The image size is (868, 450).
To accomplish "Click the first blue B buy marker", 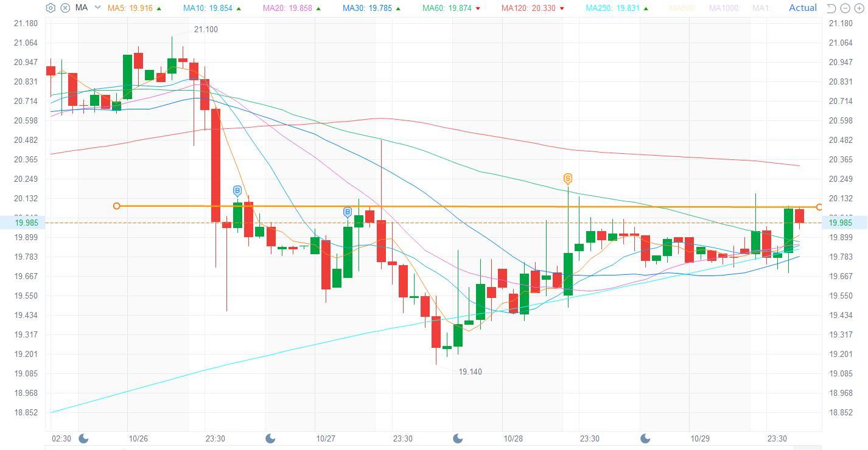I will pos(237,192).
